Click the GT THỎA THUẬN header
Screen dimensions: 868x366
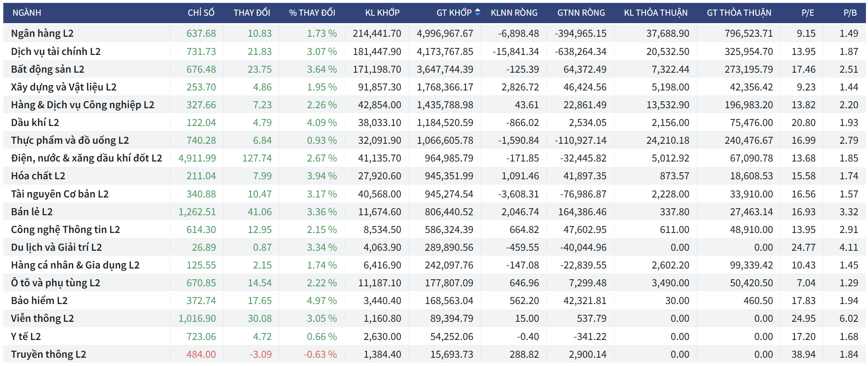(x=739, y=13)
